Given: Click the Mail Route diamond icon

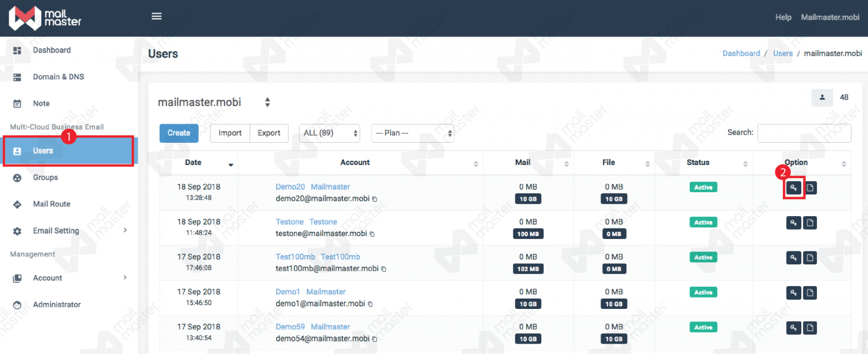Looking at the screenshot, I should coord(17,204).
